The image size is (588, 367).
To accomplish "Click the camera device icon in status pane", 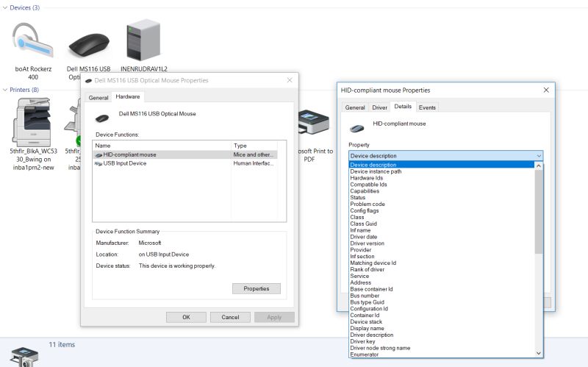I will [x=24, y=357].
